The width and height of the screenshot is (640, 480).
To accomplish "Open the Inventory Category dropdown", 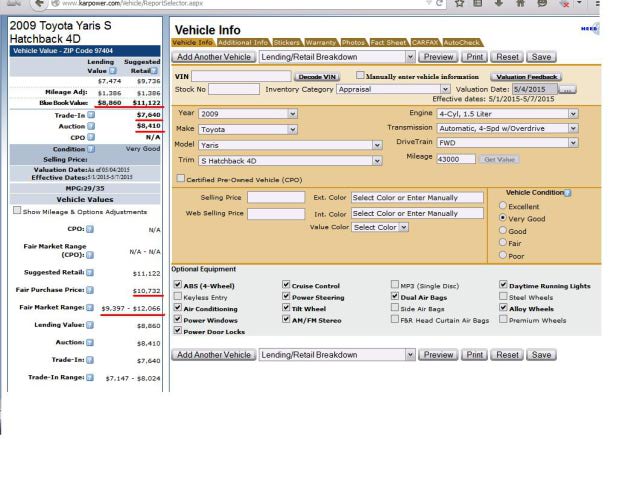I will tap(393, 89).
